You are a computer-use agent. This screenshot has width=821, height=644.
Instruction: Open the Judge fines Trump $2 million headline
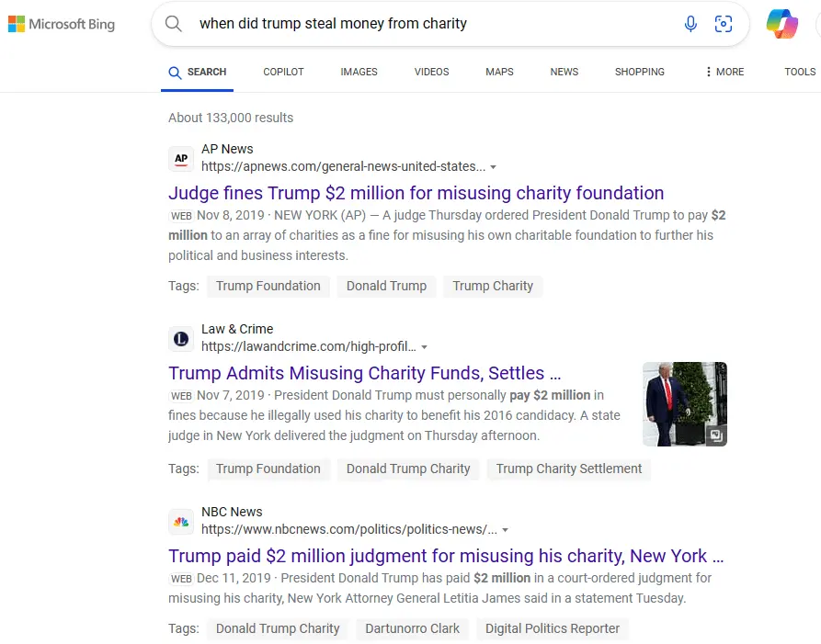416,193
